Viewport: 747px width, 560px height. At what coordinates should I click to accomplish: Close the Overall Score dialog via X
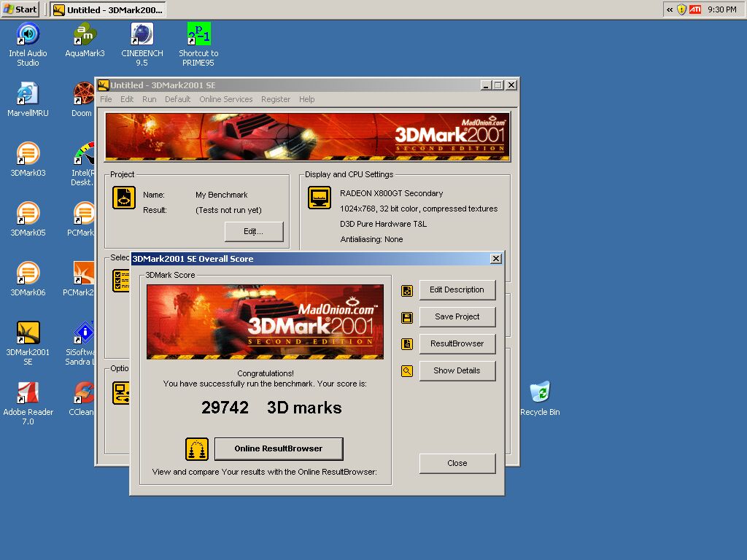[495, 259]
